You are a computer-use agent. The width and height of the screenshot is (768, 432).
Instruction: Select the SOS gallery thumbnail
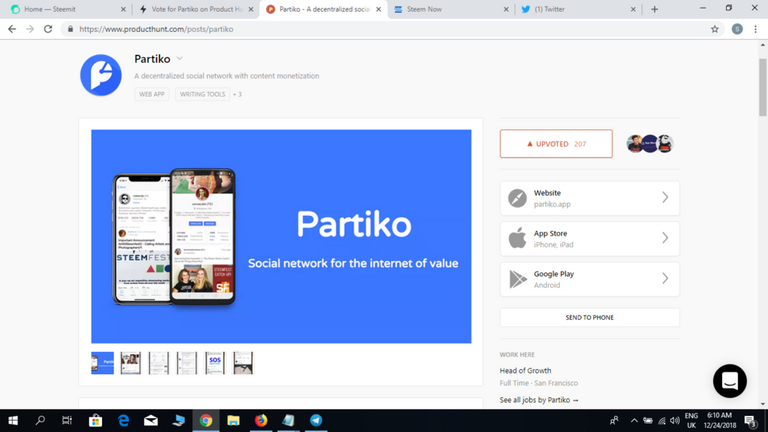(x=215, y=362)
